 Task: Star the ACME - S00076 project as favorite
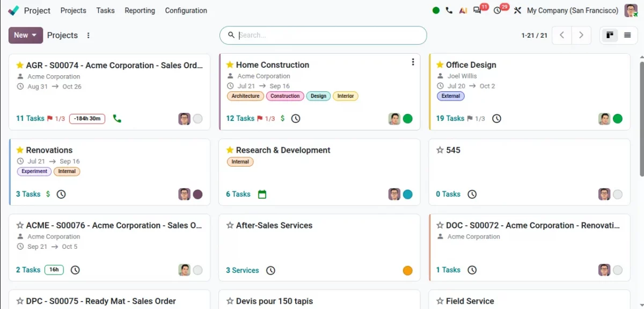coord(20,225)
